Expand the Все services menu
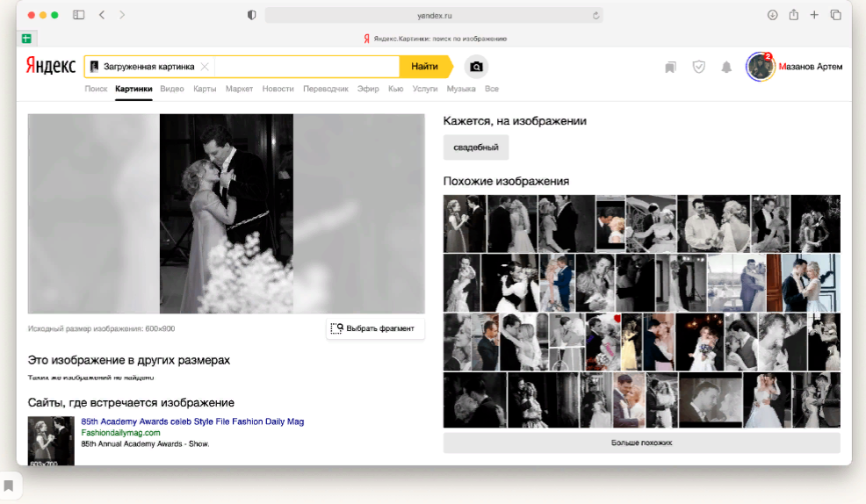Screen dimensions: 866x504 [x=492, y=89]
